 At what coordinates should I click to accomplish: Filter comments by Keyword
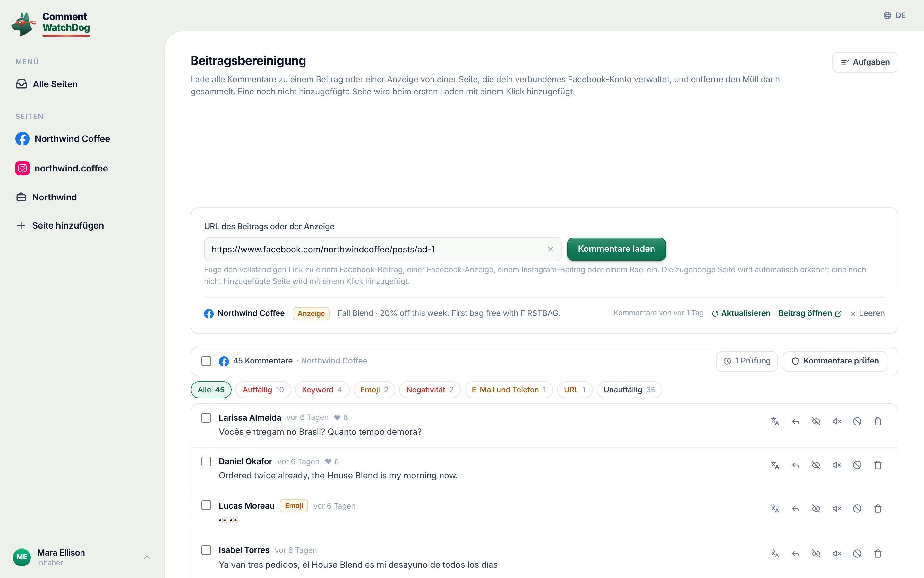coord(322,390)
